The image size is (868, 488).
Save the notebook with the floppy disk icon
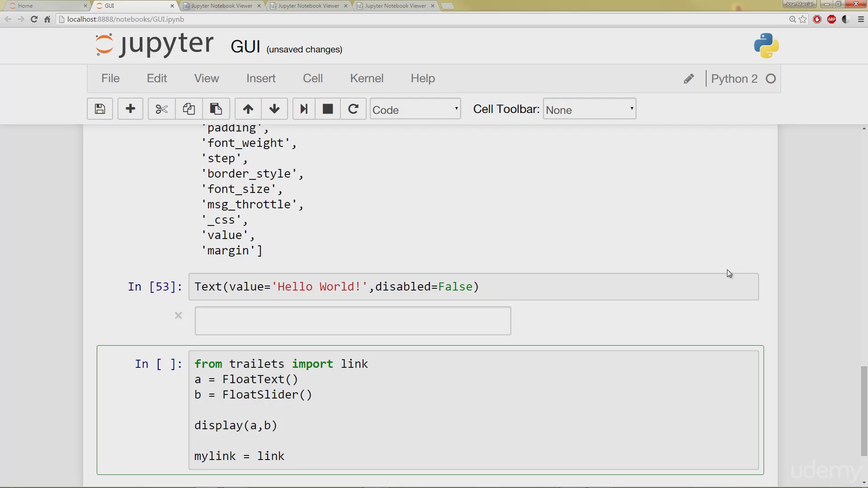click(x=100, y=109)
